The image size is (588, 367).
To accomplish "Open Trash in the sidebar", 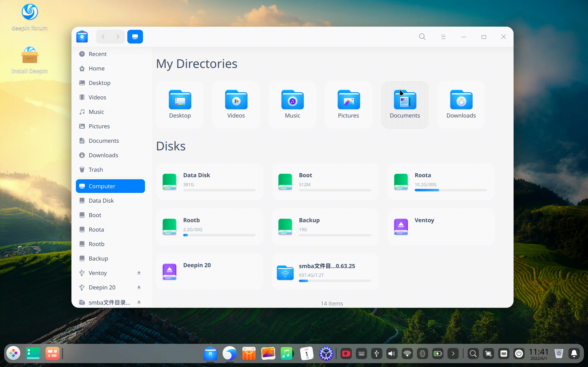I will coord(110,169).
